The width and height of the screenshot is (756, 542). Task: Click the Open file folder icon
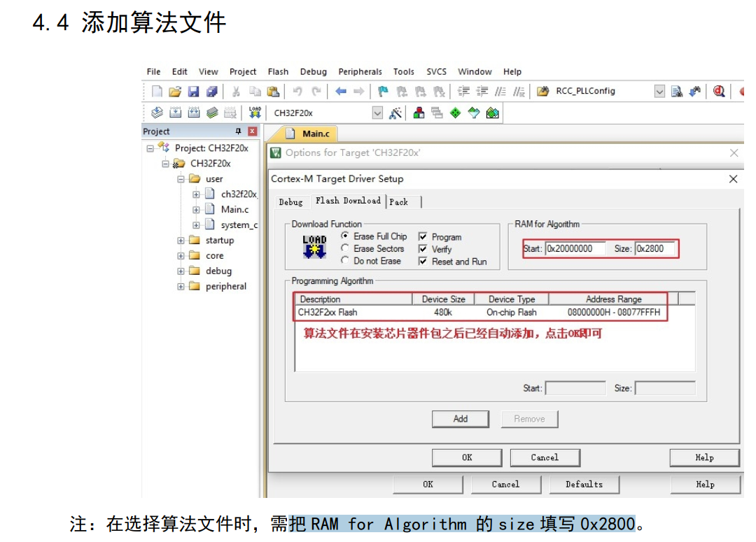point(175,92)
